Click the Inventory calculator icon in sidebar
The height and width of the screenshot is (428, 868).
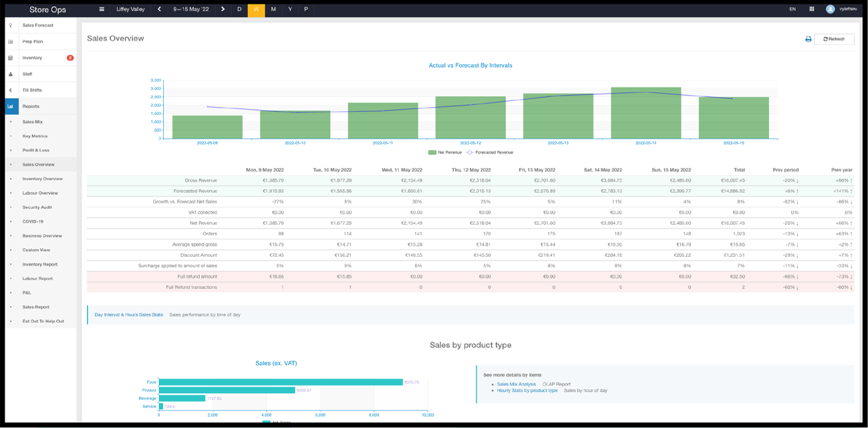[11, 58]
